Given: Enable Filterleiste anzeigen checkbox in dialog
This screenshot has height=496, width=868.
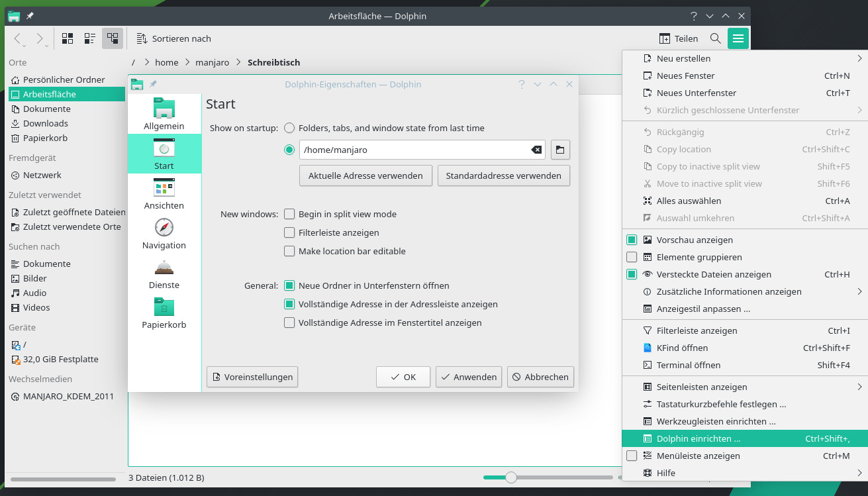Looking at the screenshot, I should click(x=289, y=232).
